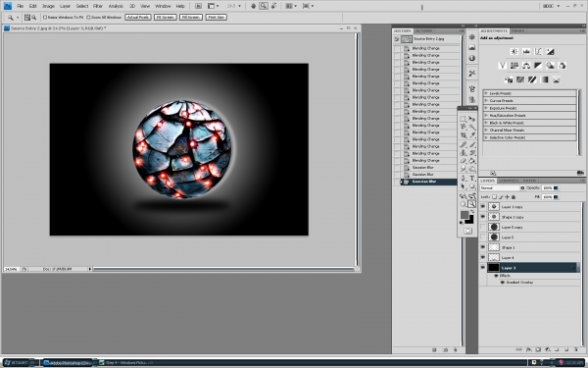Open the layer Opacity slider arrow
588x368 pixels.
point(556,187)
